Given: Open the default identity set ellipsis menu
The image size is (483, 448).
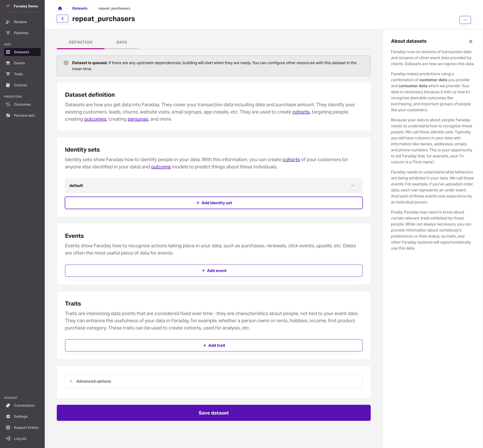Looking at the screenshot, I should coord(352,185).
